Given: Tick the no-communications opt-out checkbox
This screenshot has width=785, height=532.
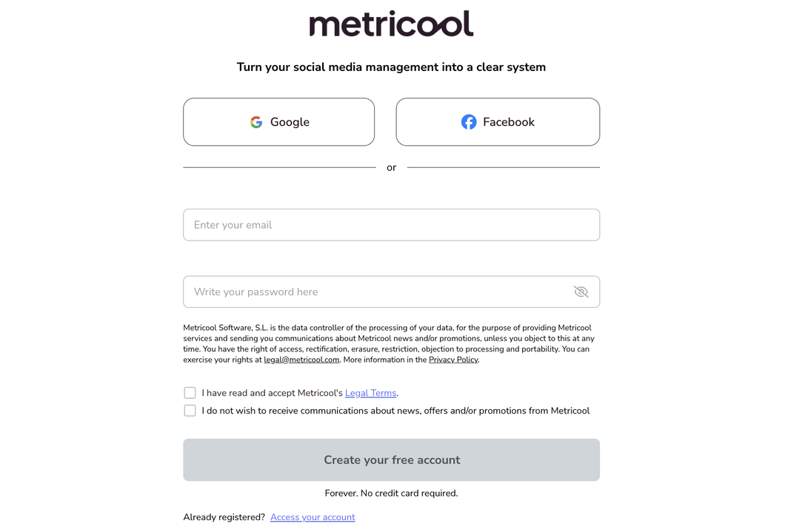Looking at the screenshot, I should point(190,411).
